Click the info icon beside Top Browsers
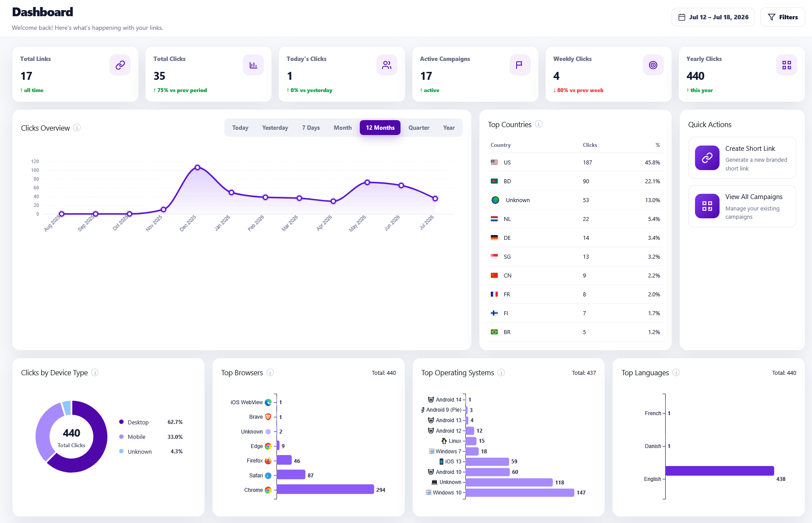This screenshot has width=812, height=523. coord(270,372)
